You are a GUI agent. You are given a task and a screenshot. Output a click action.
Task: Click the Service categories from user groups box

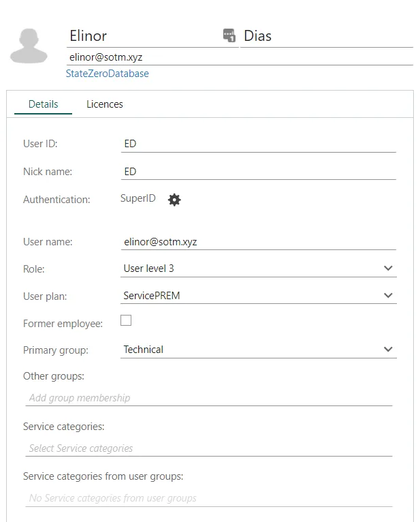coord(208,498)
